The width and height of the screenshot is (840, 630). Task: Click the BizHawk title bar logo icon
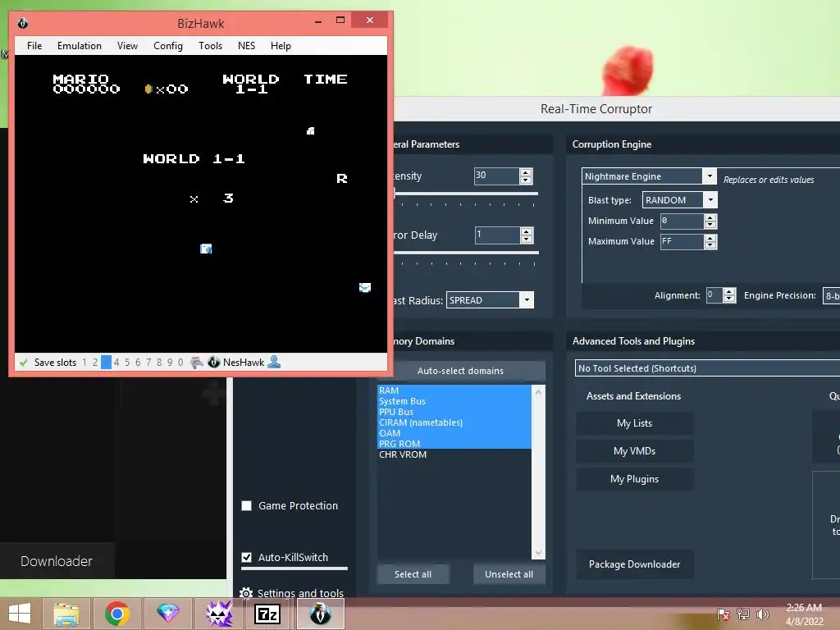point(22,23)
